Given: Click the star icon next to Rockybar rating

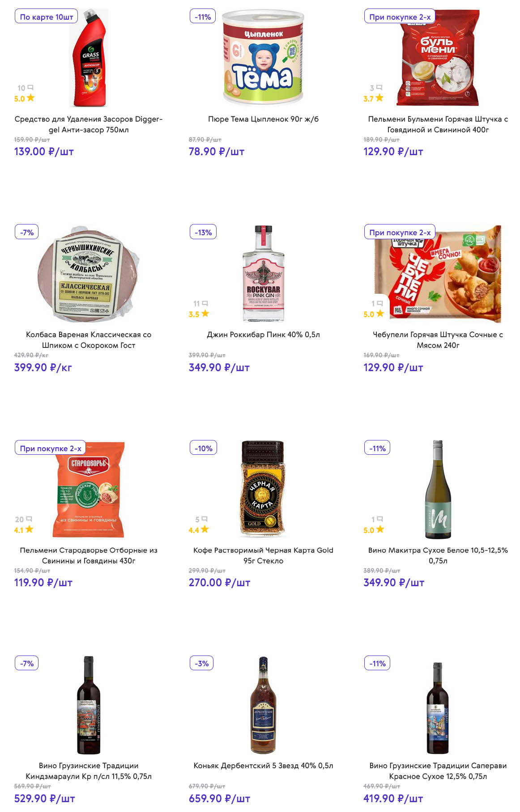Looking at the screenshot, I should click(x=205, y=313).
